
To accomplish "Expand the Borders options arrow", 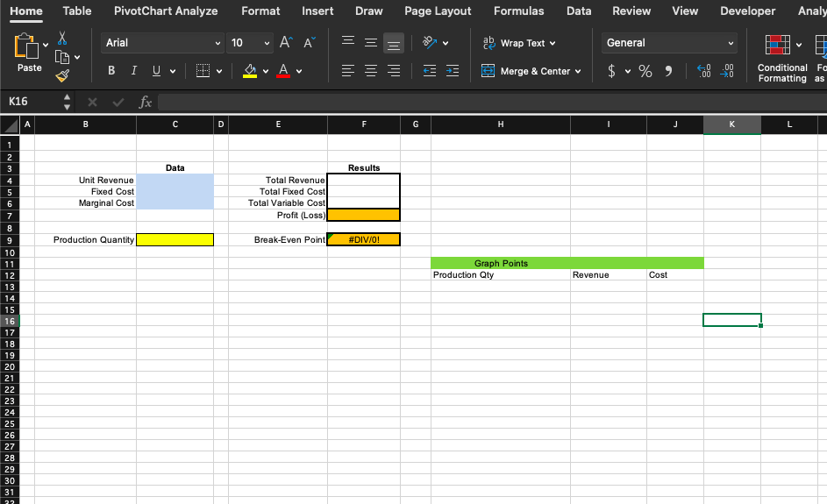I will pyautogui.click(x=219, y=71).
